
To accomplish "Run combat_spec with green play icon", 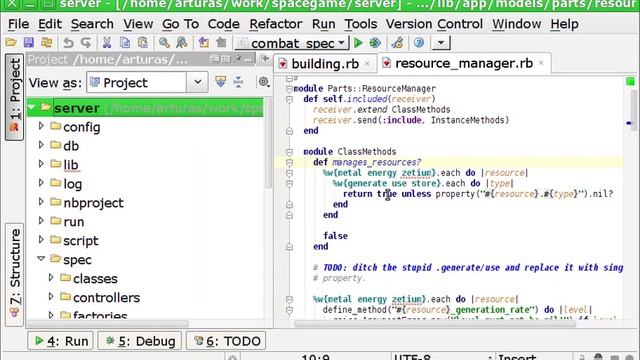I will coord(358,43).
